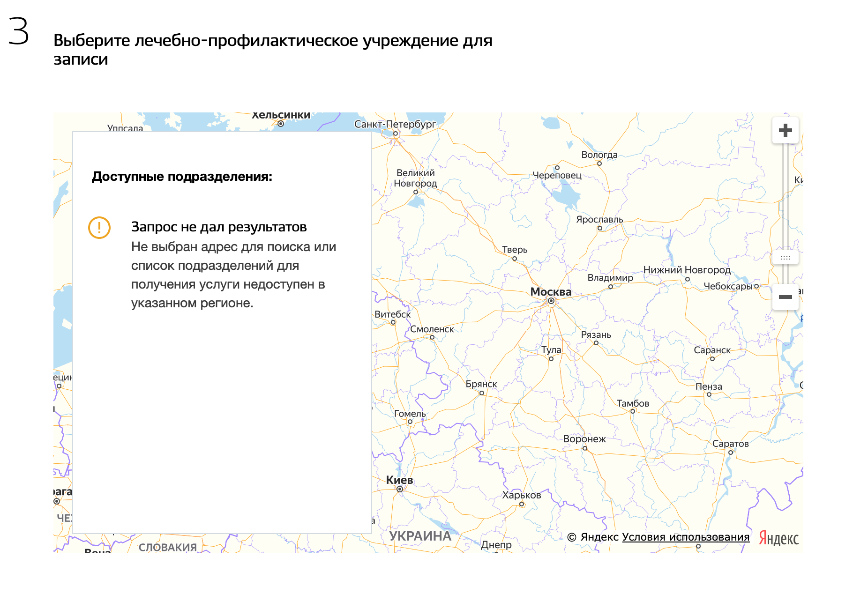Image resolution: width=868 pixels, height=594 pixels.
Task: Select Саранск on the map
Action: coord(712,350)
